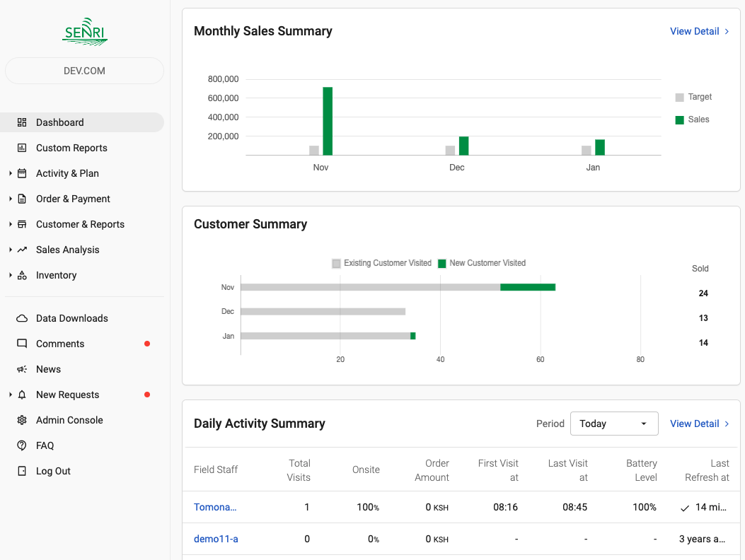Expand the Sales Analysis submenu arrow
This screenshot has width=745, height=560.
tap(11, 250)
